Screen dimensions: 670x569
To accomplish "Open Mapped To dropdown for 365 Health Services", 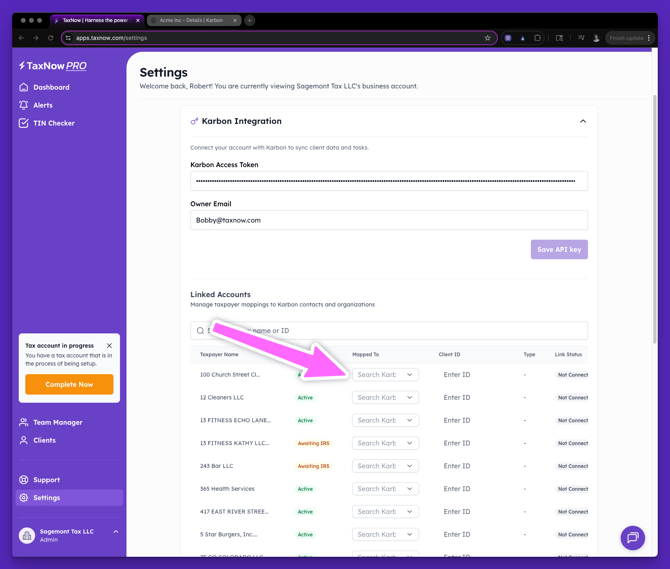I will pos(385,489).
